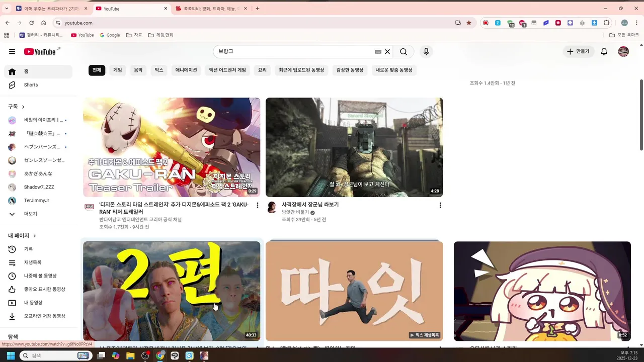Open File Explorer from the taskbar
The image size is (644, 362).
130,355
